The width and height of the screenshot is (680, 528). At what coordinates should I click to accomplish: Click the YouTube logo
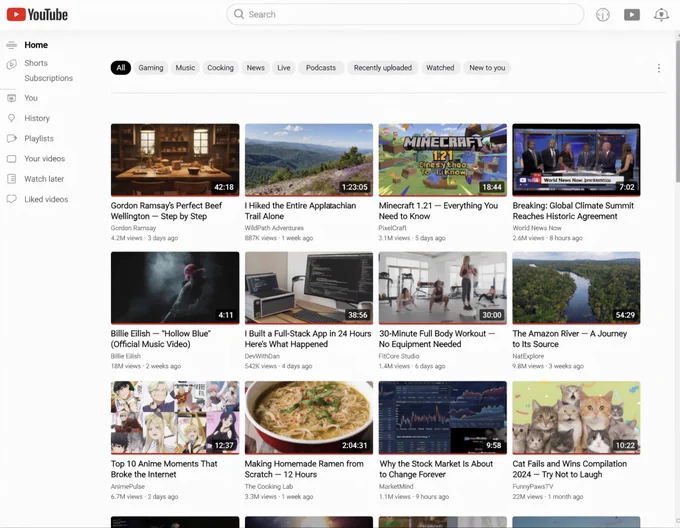pyautogui.click(x=37, y=14)
